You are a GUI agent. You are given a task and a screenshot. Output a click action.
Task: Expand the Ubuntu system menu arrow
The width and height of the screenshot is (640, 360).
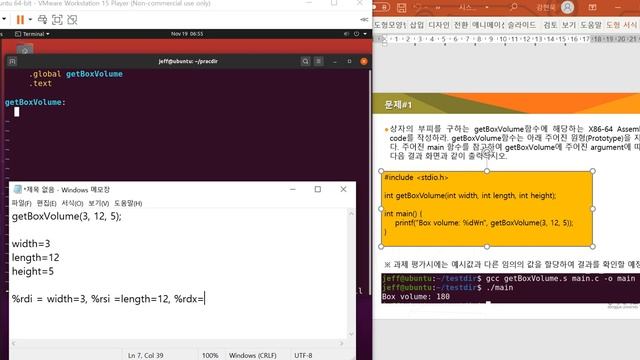pos(365,34)
